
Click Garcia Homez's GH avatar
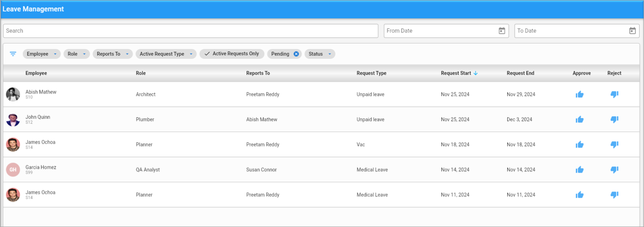(x=13, y=170)
